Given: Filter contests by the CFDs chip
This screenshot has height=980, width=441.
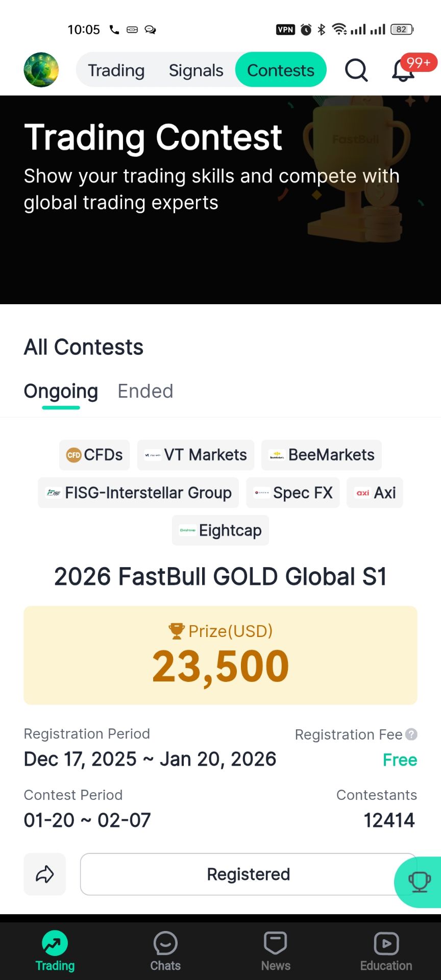Looking at the screenshot, I should pos(95,455).
